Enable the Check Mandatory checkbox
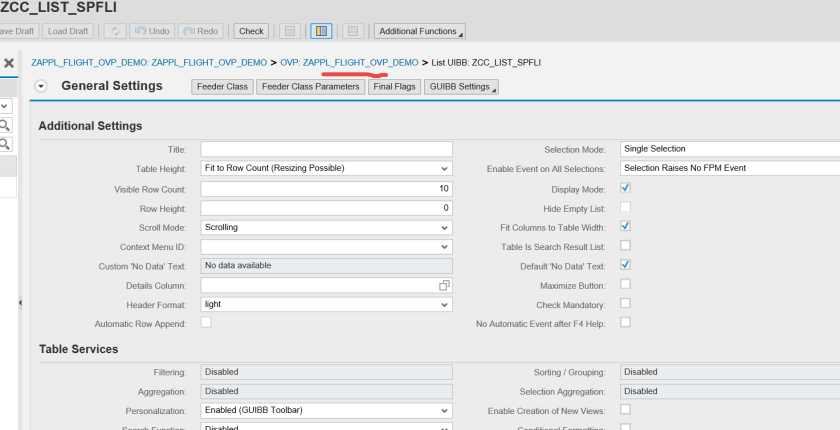The height and width of the screenshot is (430, 840). pos(625,303)
